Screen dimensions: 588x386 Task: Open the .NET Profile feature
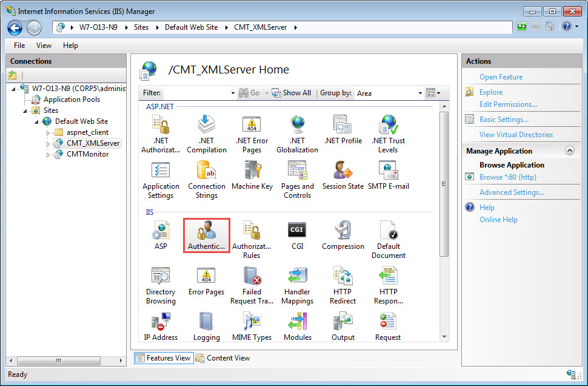[x=342, y=130]
